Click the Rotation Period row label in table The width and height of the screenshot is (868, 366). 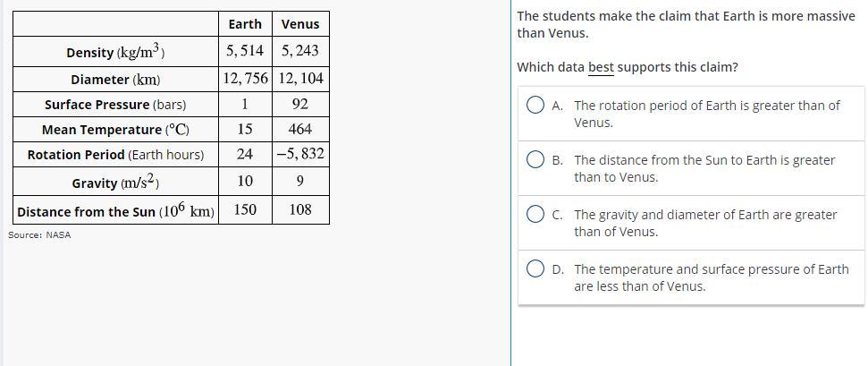tap(115, 155)
